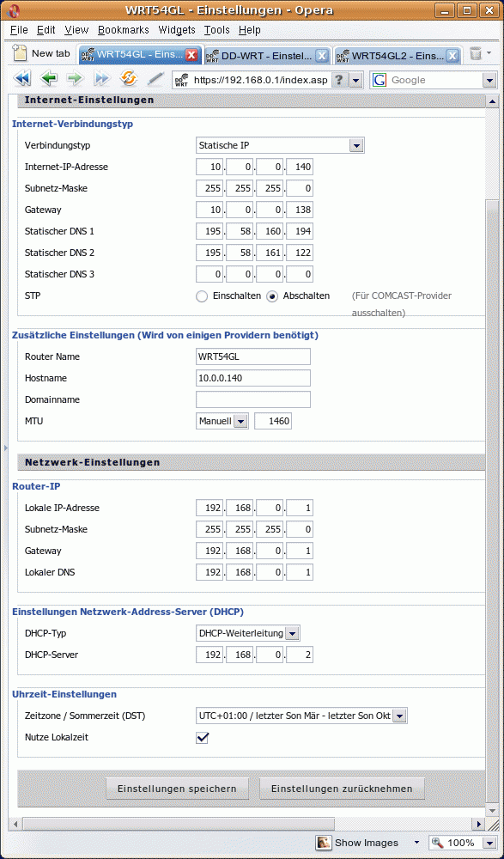
Task: Click the Google search engine icon
Action: [380, 80]
